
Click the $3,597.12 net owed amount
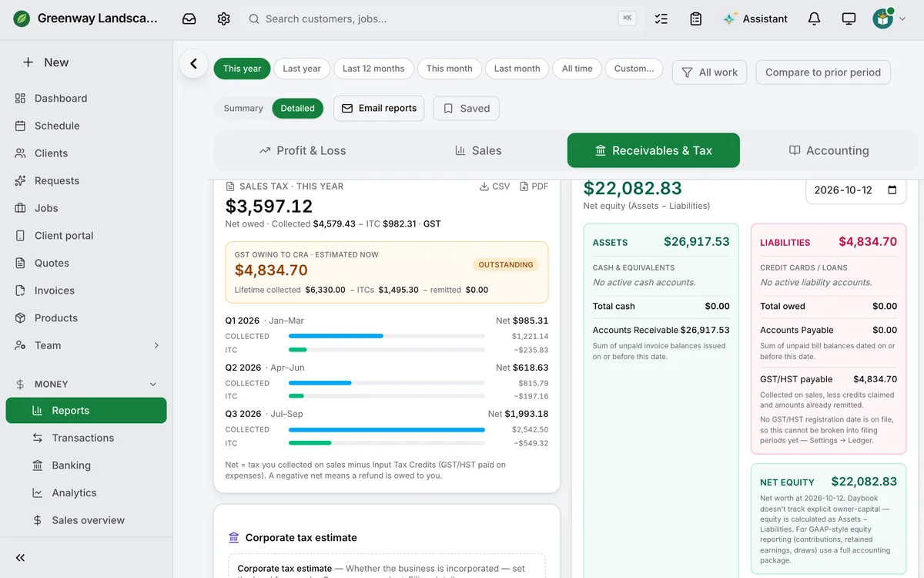269,206
